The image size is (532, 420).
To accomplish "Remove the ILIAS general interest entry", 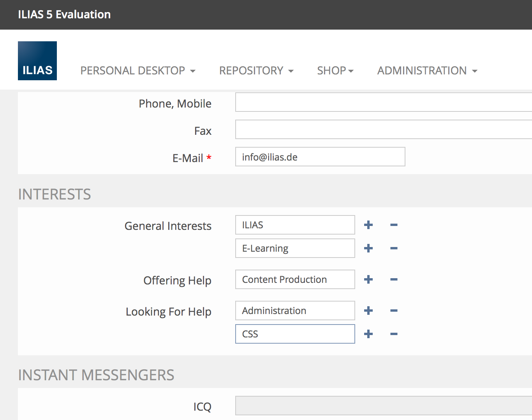I will pyautogui.click(x=394, y=225).
